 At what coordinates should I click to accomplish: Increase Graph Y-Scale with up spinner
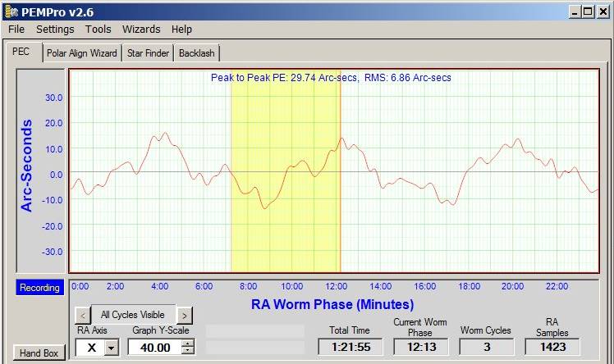tap(188, 344)
